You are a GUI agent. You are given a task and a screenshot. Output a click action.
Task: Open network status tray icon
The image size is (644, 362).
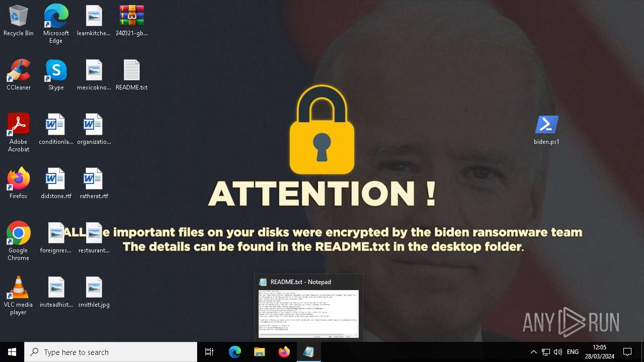pyautogui.click(x=546, y=352)
